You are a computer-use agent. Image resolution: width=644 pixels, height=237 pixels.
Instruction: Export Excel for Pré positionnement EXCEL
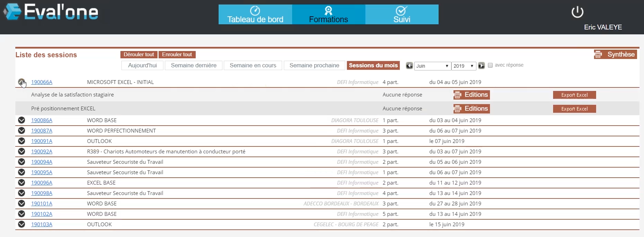tap(574, 109)
